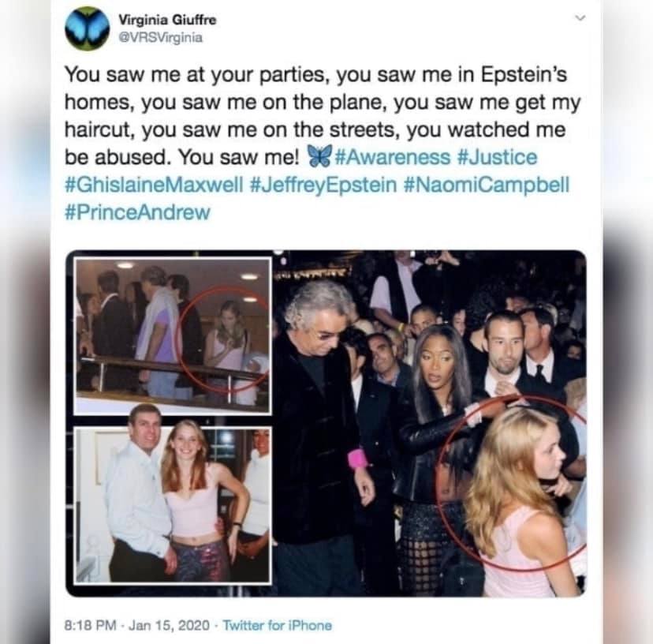Open the butterfly profile avatar
Image resolution: width=653 pixels, height=644 pixels.
pyautogui.click(x=87, y=28)
